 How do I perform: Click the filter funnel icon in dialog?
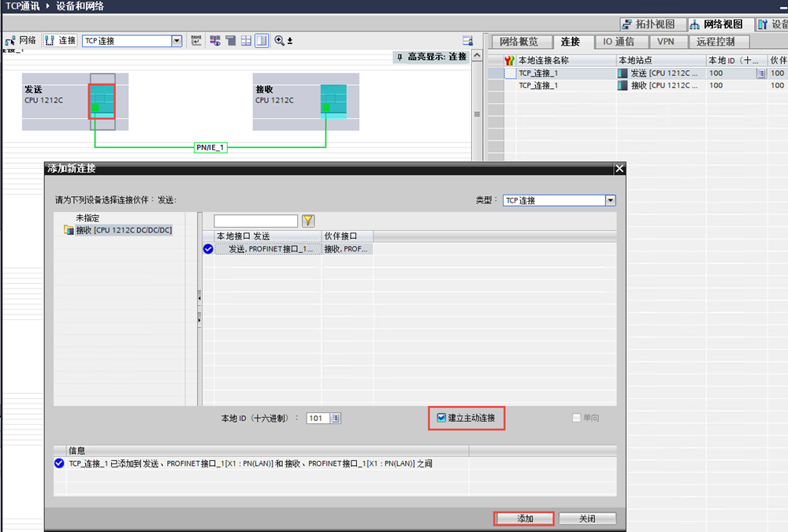click(x=308, y=221)
